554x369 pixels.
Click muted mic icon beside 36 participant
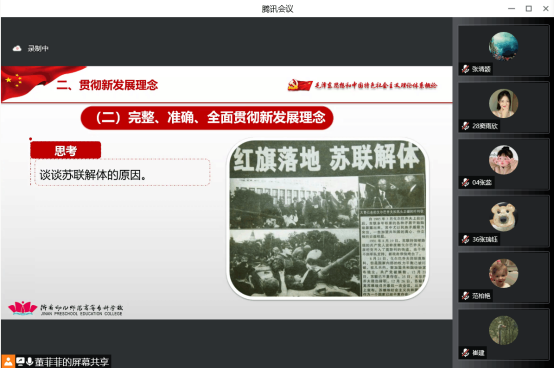(466, 239)
